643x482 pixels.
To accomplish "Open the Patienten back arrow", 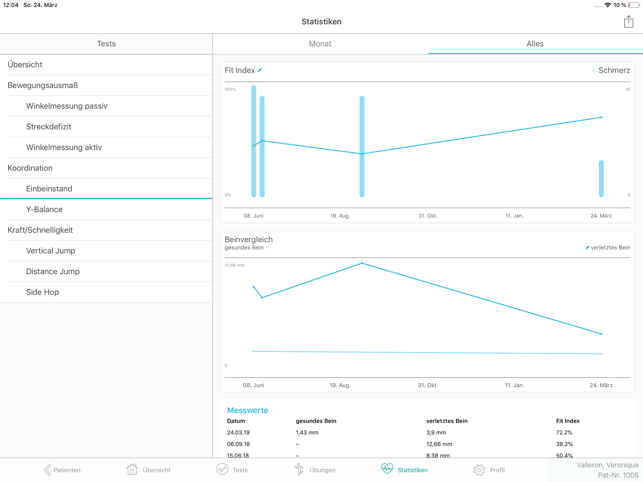I will (x=48, y=470).
